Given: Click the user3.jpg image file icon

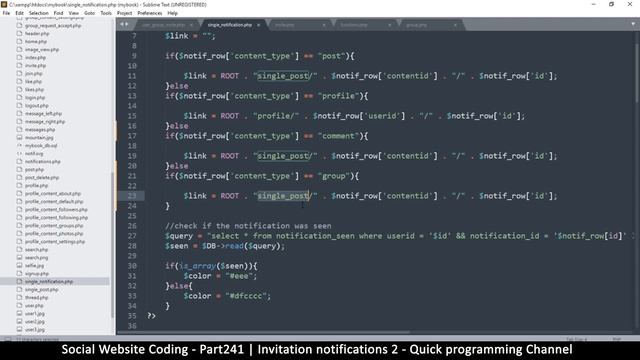Looking at the screenshot, I should click(19, 329).
